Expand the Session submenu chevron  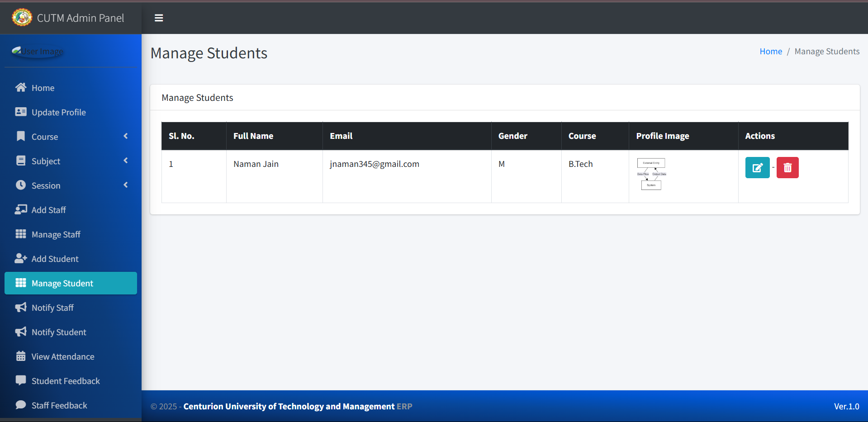[x=126, y=185]
